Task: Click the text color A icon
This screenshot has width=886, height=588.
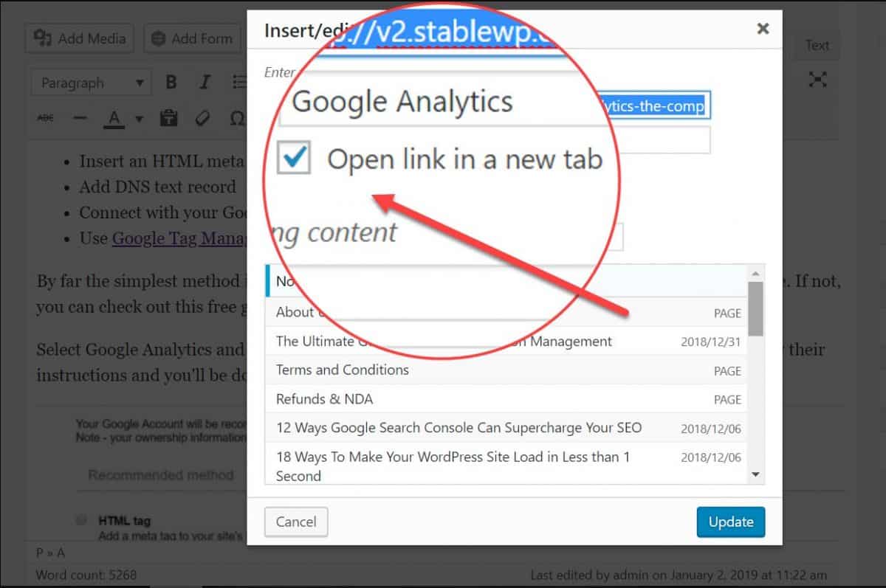Action: [x=114, y=118]
